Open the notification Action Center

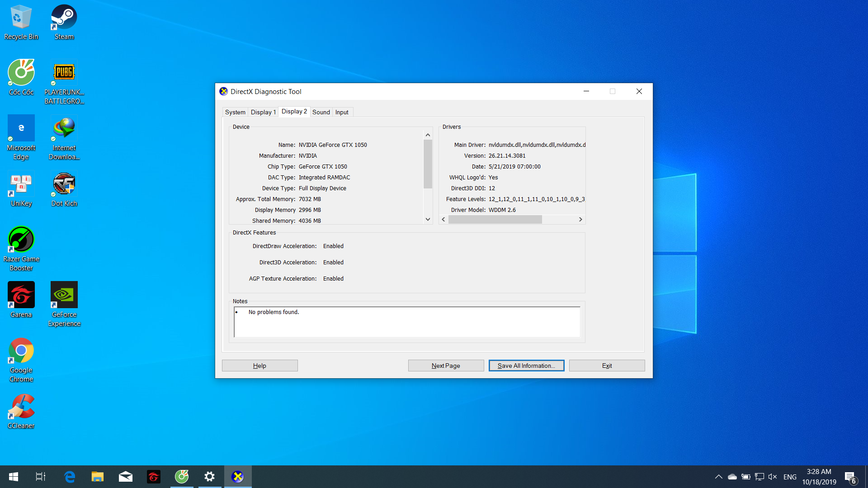tap(850, 477)
